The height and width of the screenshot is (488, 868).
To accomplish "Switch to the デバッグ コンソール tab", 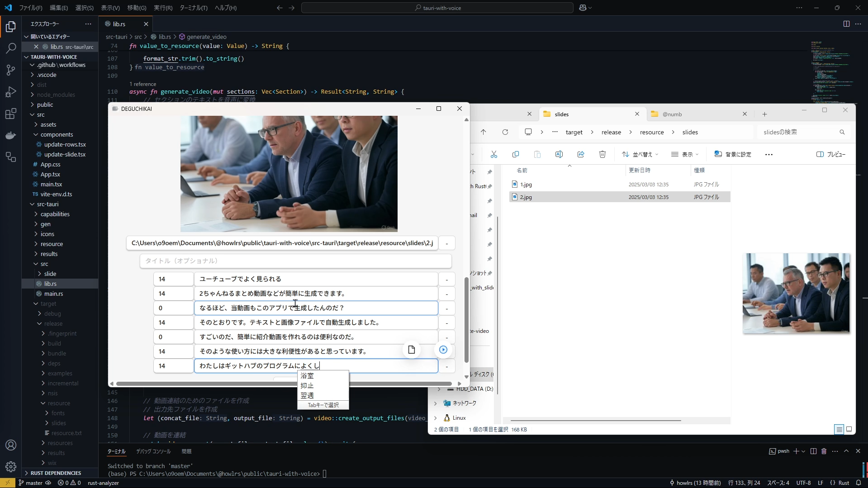I will click(x=153, y=451).
